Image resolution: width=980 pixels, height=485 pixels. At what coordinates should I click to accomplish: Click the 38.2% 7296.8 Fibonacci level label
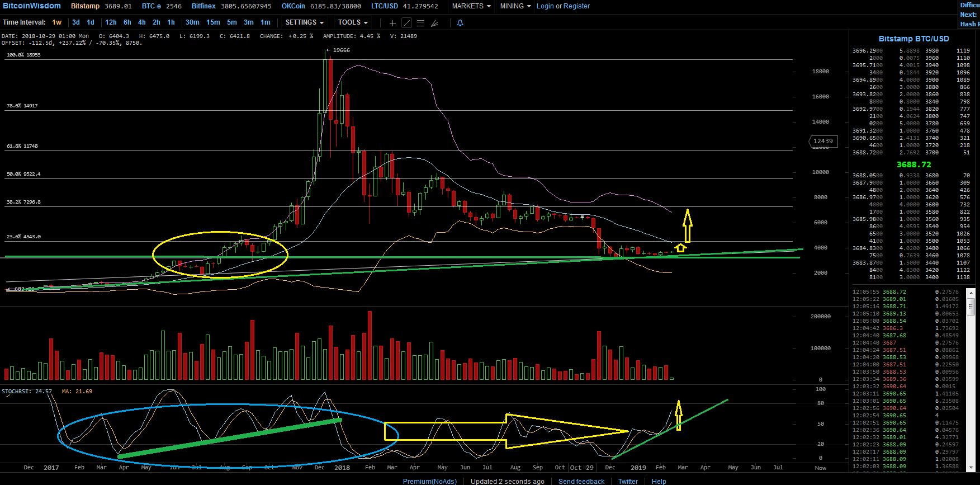click(x=23, y=202)
